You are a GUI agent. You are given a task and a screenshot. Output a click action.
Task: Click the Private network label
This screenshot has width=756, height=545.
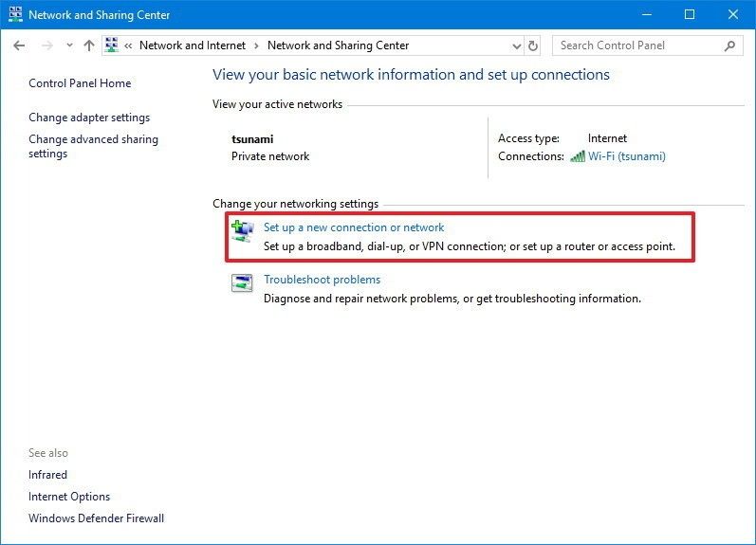coord(270,156)
